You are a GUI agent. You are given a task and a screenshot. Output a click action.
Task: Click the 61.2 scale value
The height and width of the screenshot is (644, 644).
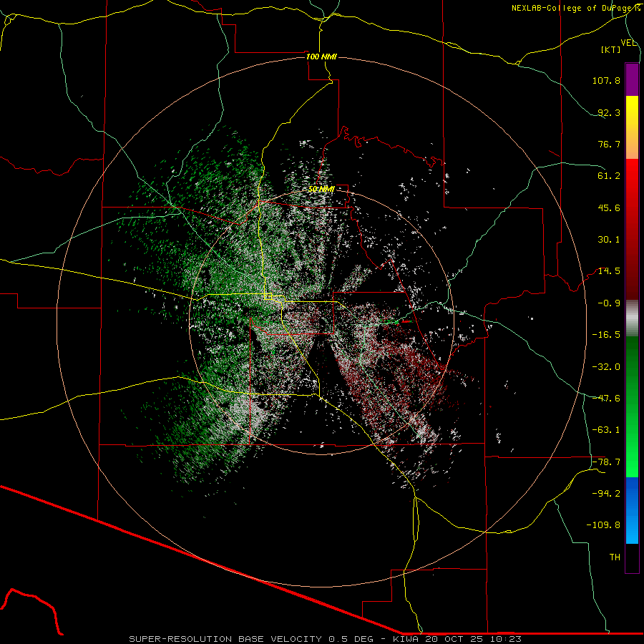click(609, 176)
